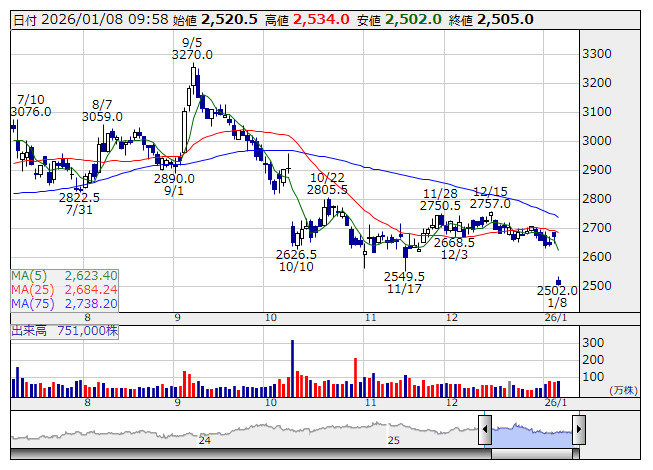Click the 出来高 751,000株 volume label
This screenshot has height=470, width=653.
(65, 331)
